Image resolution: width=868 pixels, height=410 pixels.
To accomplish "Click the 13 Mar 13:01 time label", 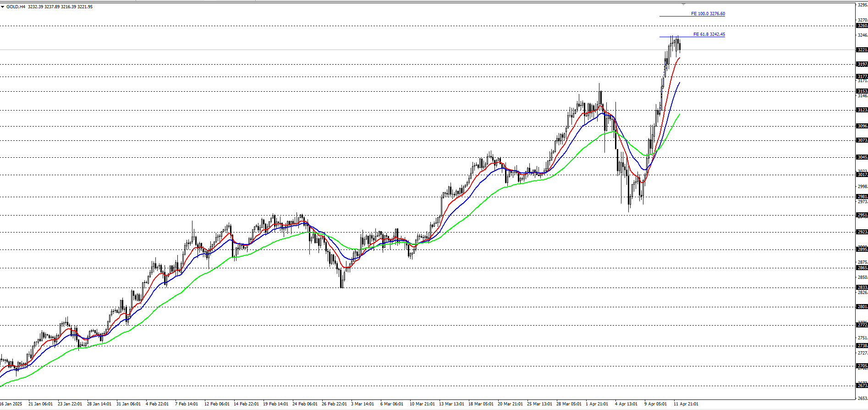I will pos(451,404).
